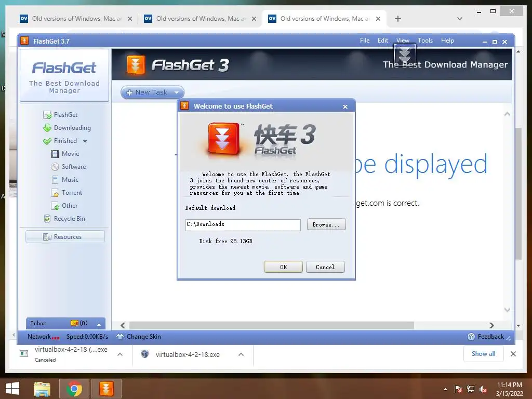
Task: Open the Tools menu
Action: [x=425, y=41]
